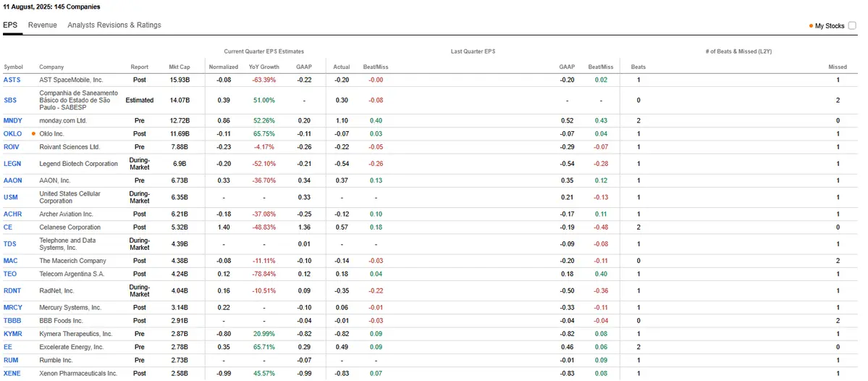Open MNDY ticker symbol link
868x381 pixels.
[13, 120]
